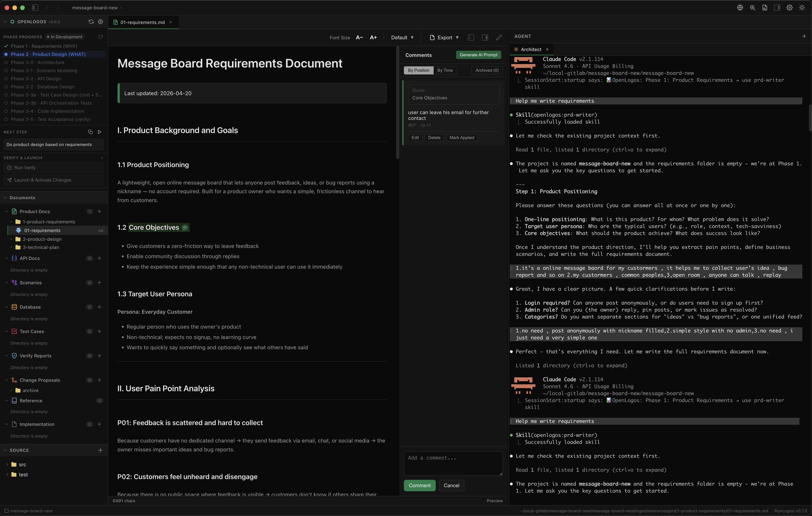The width and height of the screenshot is (812, 516).
Task: Sort comments By Position
Action: [419, 70]
